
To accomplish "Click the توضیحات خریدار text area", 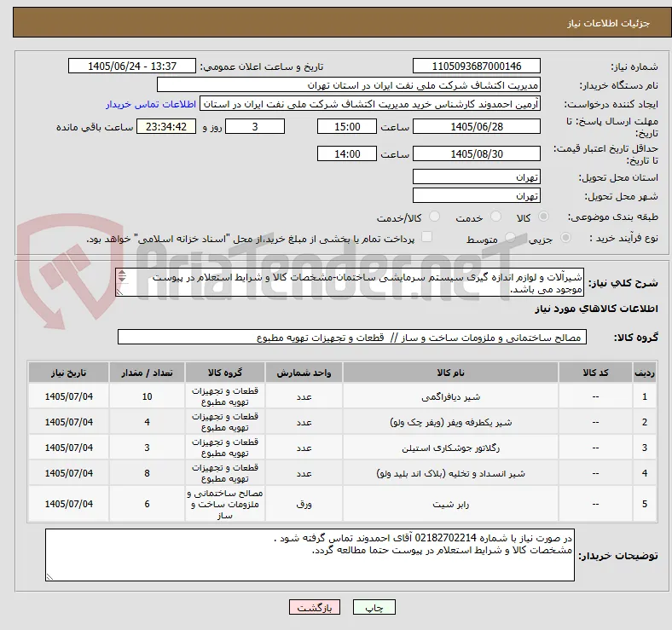I will tap(310, 555).
